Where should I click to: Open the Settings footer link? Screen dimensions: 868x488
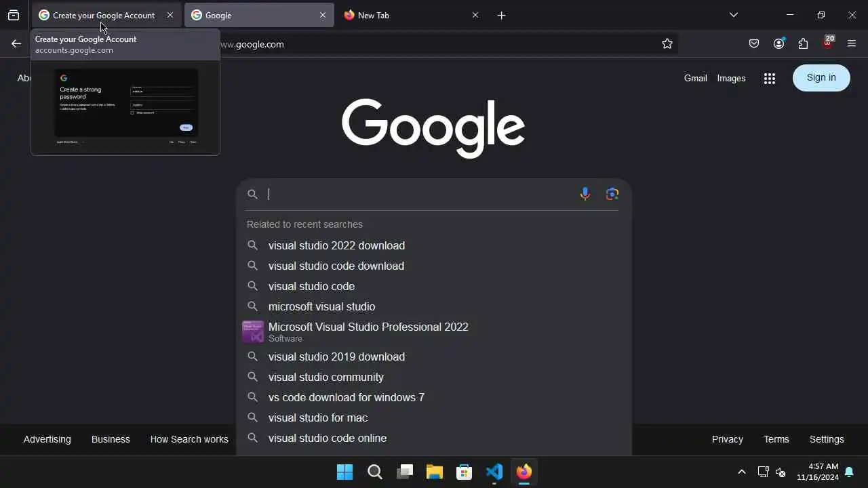click(x=827, y=439)
